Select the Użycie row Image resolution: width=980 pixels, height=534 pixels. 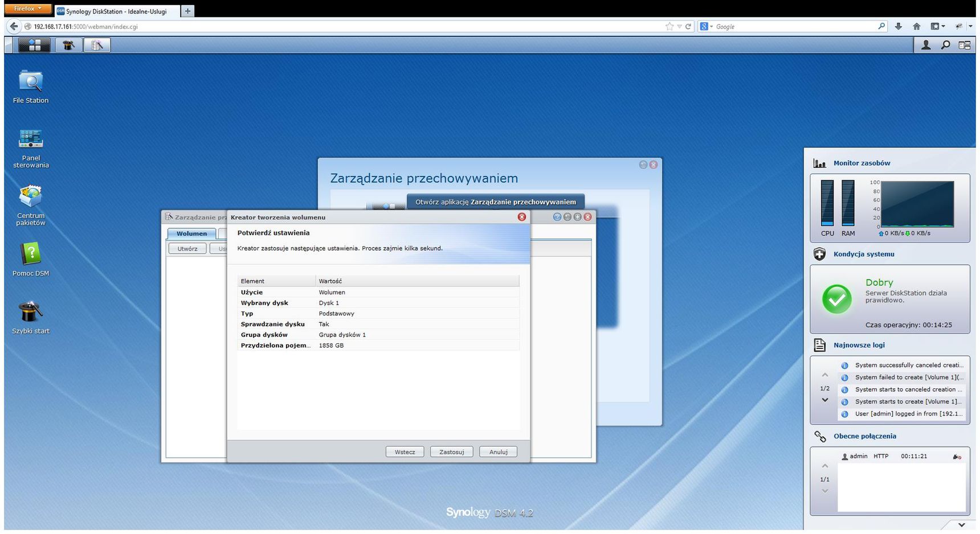pos(378,292)
